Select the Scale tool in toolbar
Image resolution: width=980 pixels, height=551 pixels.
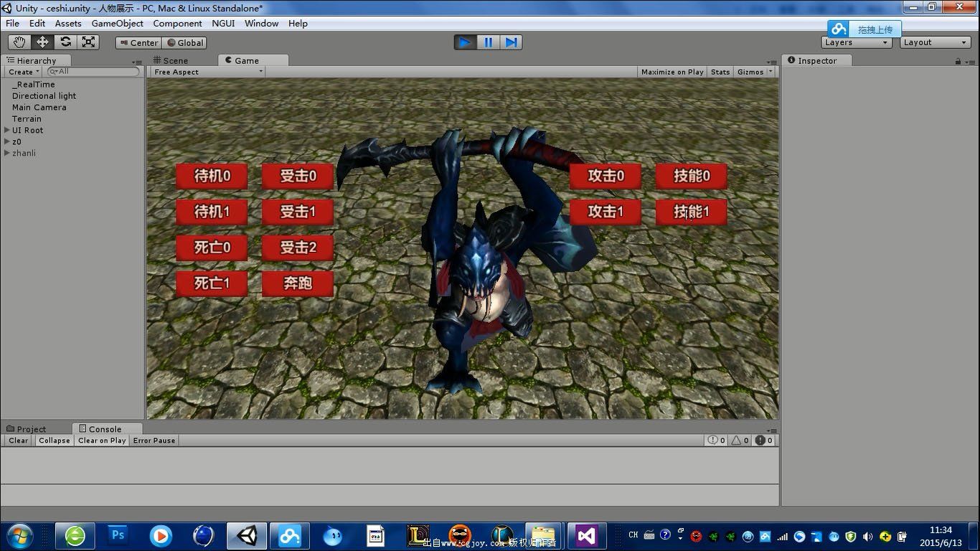coord(88,42)
